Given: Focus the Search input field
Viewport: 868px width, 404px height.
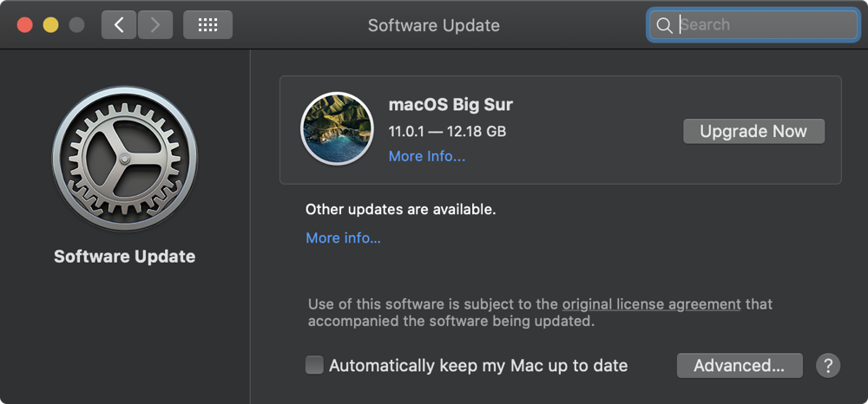Looking at the screenshot, I should [x=764, y=25].
